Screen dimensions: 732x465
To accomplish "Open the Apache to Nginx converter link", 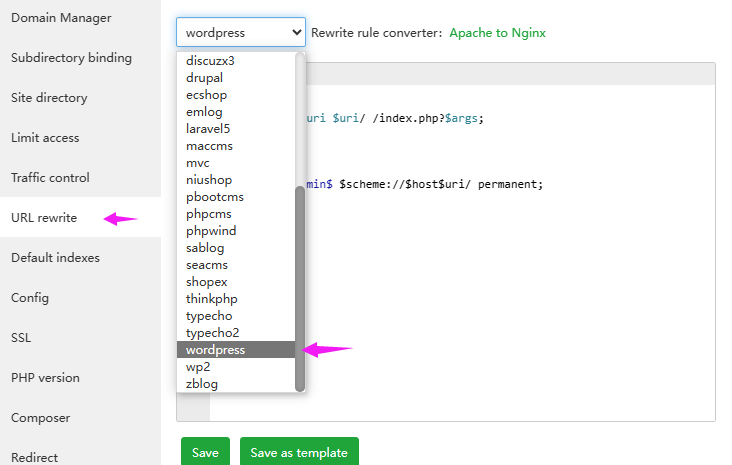I will coord(497,33).
